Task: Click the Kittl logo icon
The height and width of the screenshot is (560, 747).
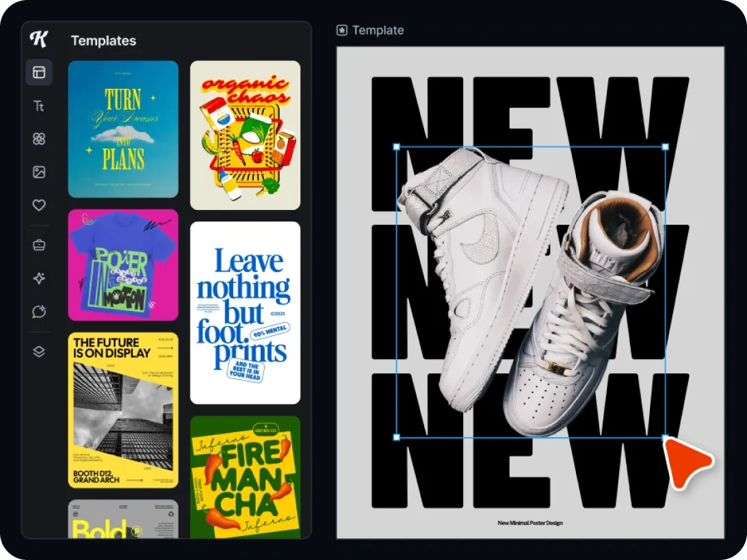Action: [x=39, y=39]
